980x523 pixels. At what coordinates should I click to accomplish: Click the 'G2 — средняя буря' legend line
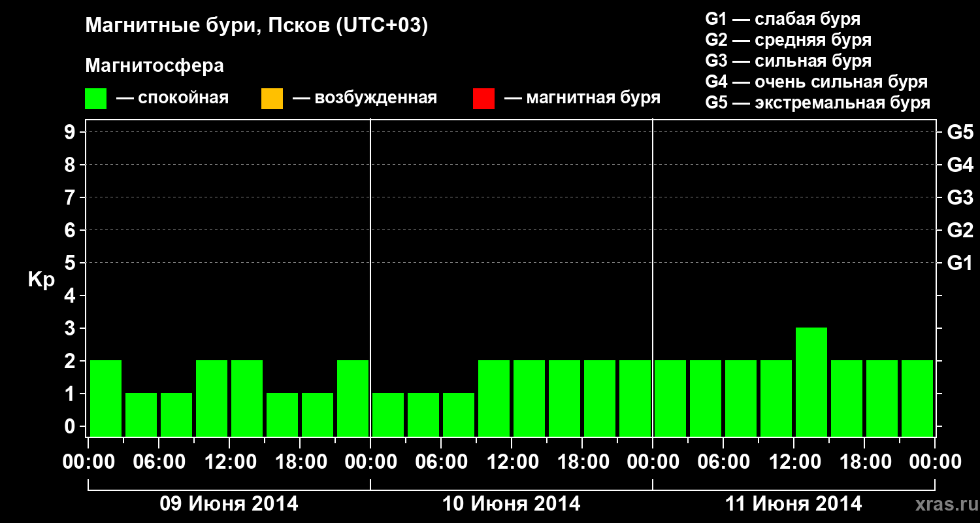click(x=788, y=40)
